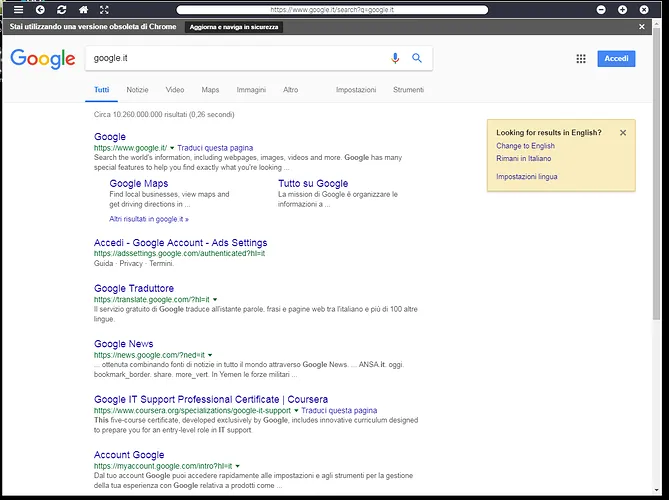The image size is (669, 500).
Task: Open Accedi - Google Account - Ads Settings result
Action: coord(180,243)
